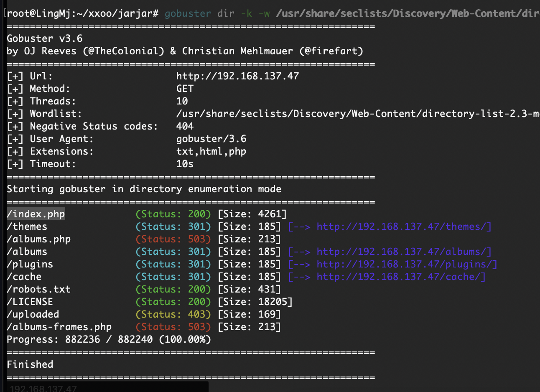Click the Threads value 10

tap(182, 101)
